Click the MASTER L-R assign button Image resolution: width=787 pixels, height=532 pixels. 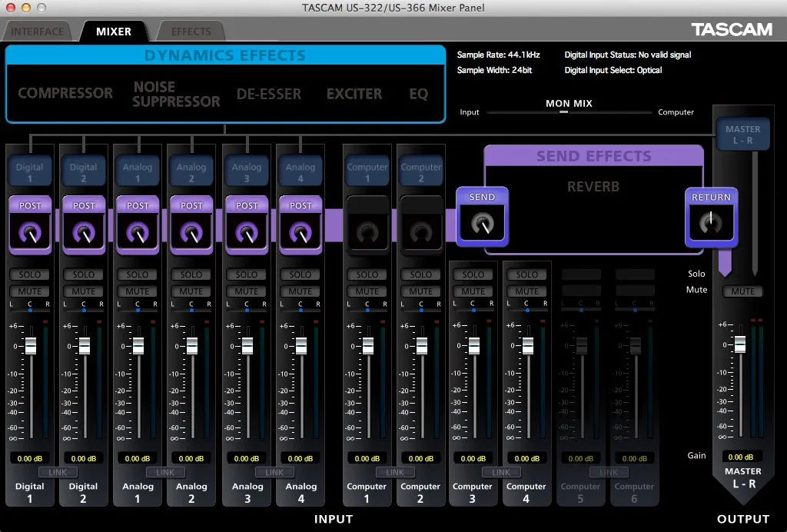742,135
